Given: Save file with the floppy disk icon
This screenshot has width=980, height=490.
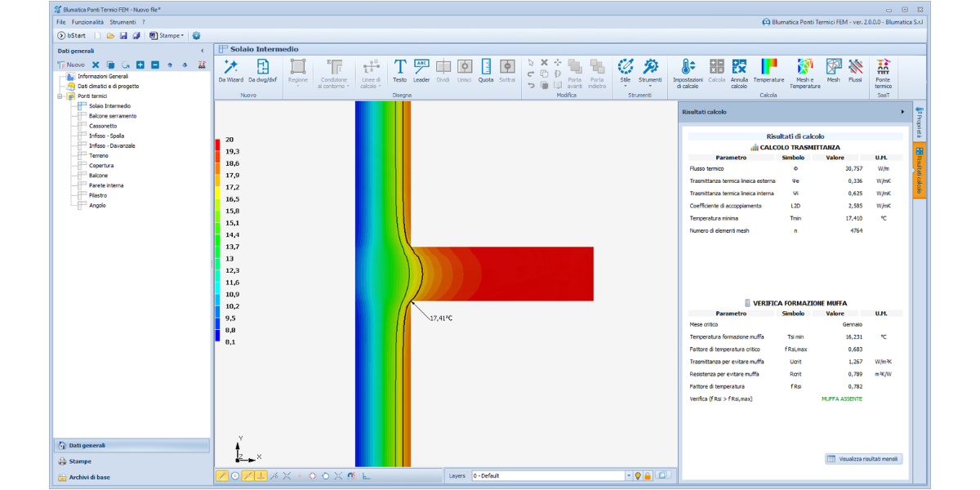Looking at the screenshot, I should (x=123, y=36).
